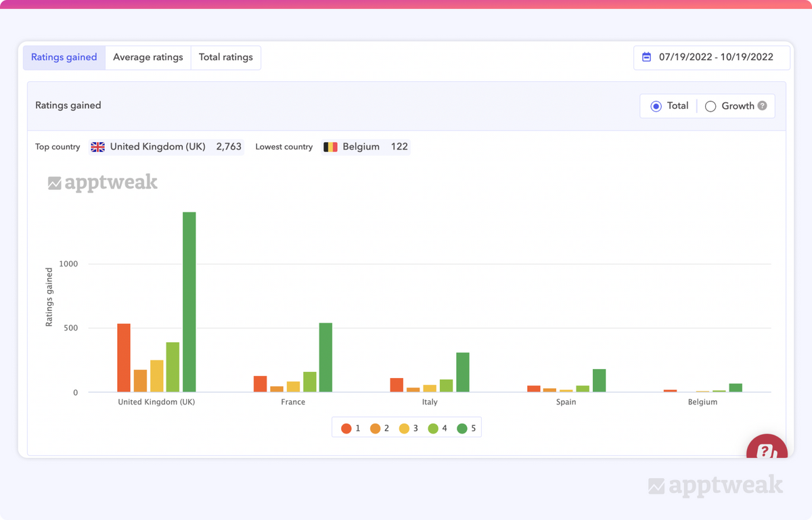
Task: Open the date range picker 07/19/2022 - 10/19/2022
Action: [x=712, y=57]
